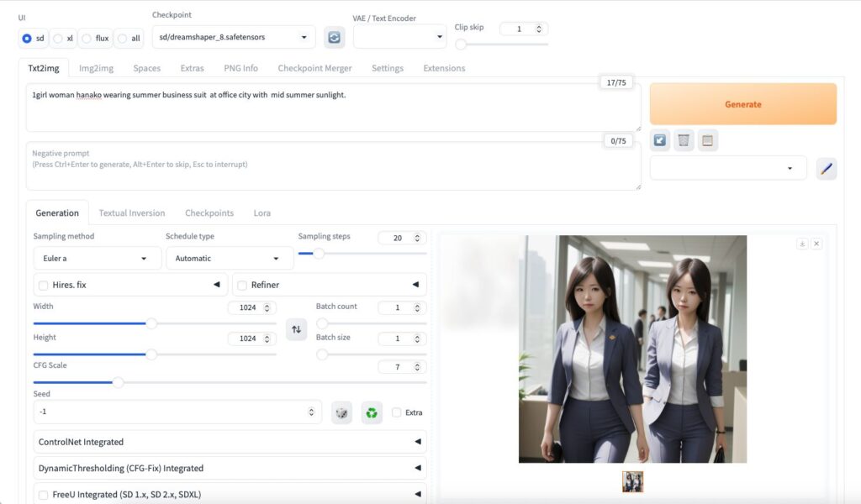The image size is (861, 504).
Task: Open the Spaces tab
Action: coord(146,69)
